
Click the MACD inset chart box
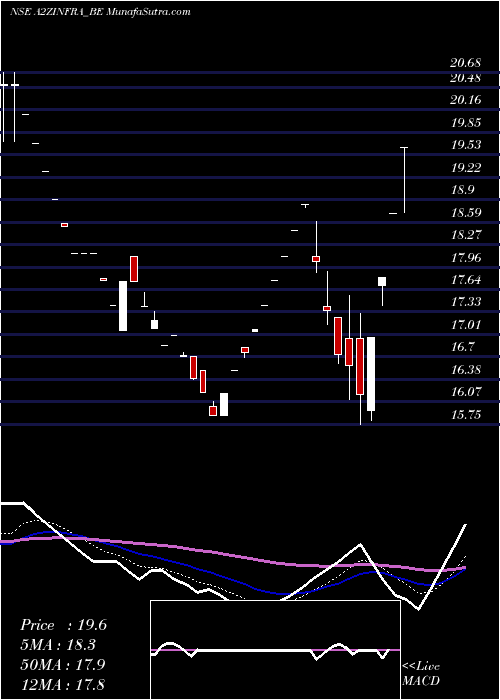point(275,650)
